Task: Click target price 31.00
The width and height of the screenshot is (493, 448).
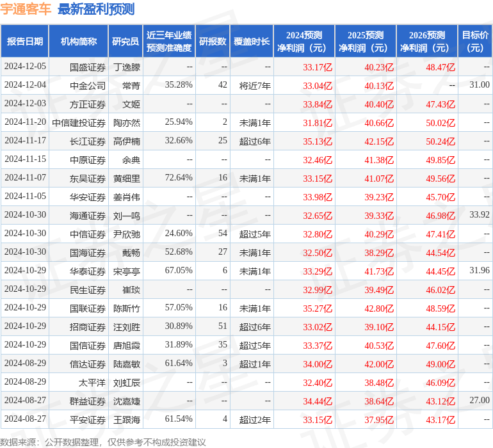Action: click(480, 85)
